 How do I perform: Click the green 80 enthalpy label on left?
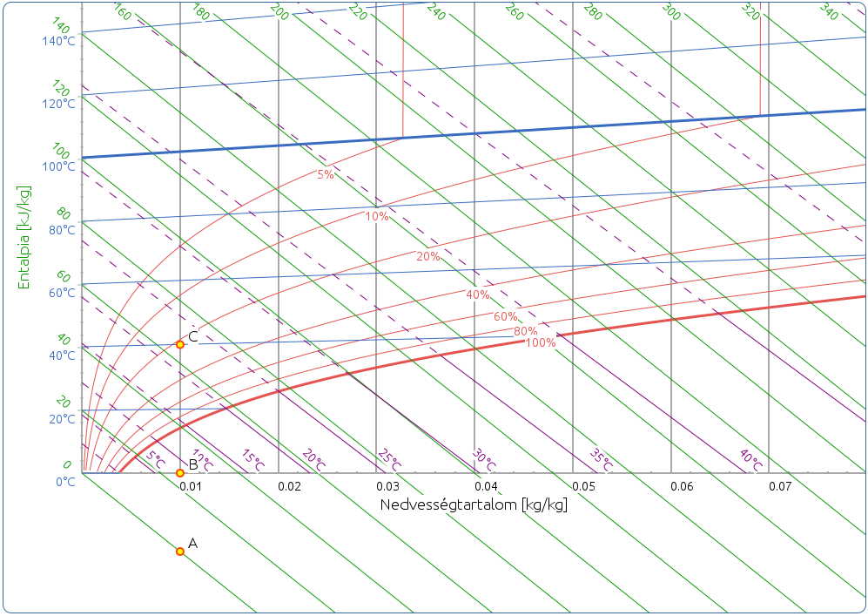coord(64,214)
